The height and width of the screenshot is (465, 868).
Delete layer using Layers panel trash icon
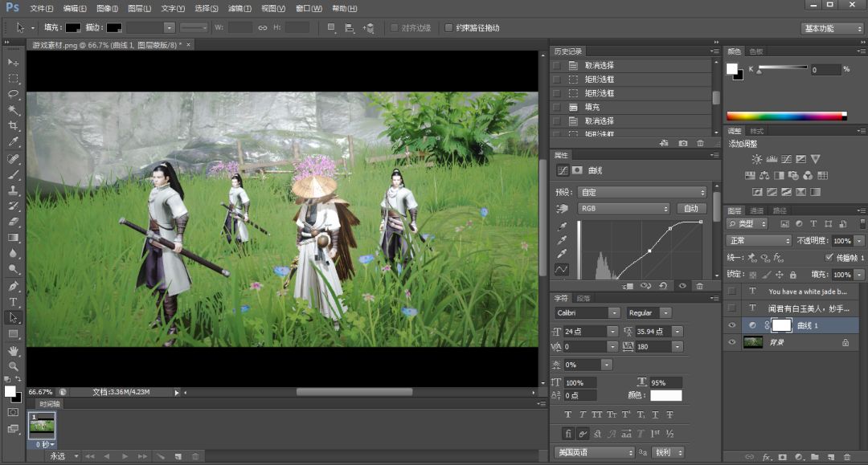point(847,457)
